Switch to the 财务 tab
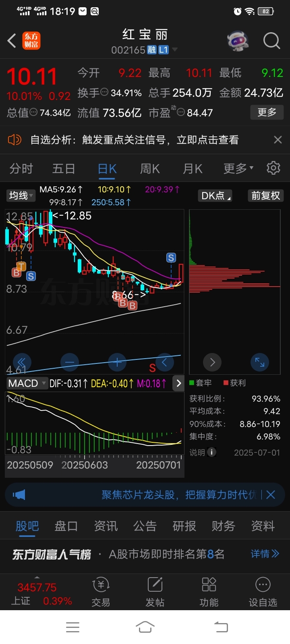 click(224, 526)
